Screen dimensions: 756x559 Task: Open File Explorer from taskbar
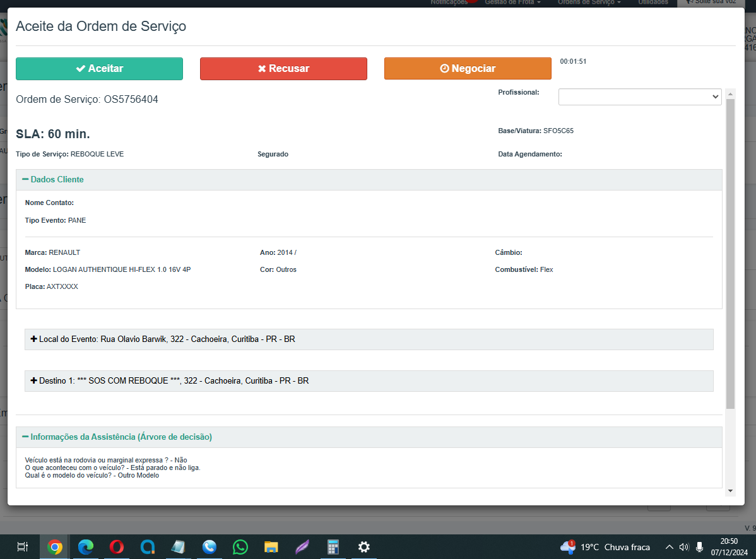pos(271,547)
